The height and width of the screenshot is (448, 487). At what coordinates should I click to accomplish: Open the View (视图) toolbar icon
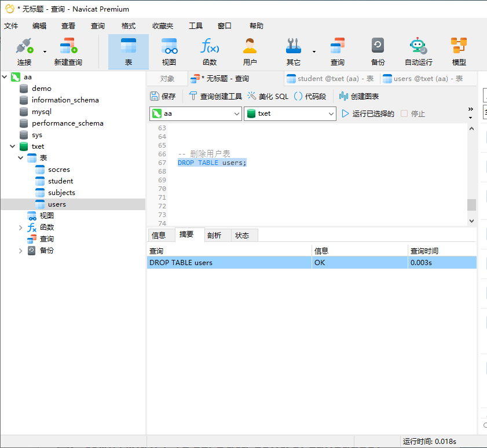[x=169, y=52]
